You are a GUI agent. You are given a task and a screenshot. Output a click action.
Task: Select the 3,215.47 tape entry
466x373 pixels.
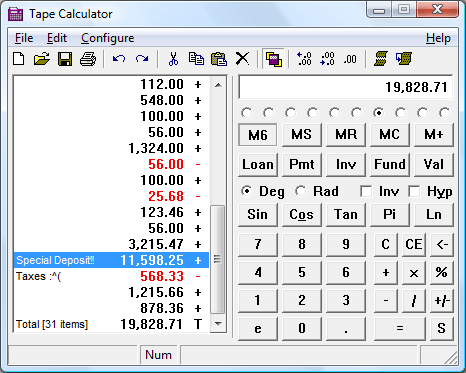click(x=111, y=244)
